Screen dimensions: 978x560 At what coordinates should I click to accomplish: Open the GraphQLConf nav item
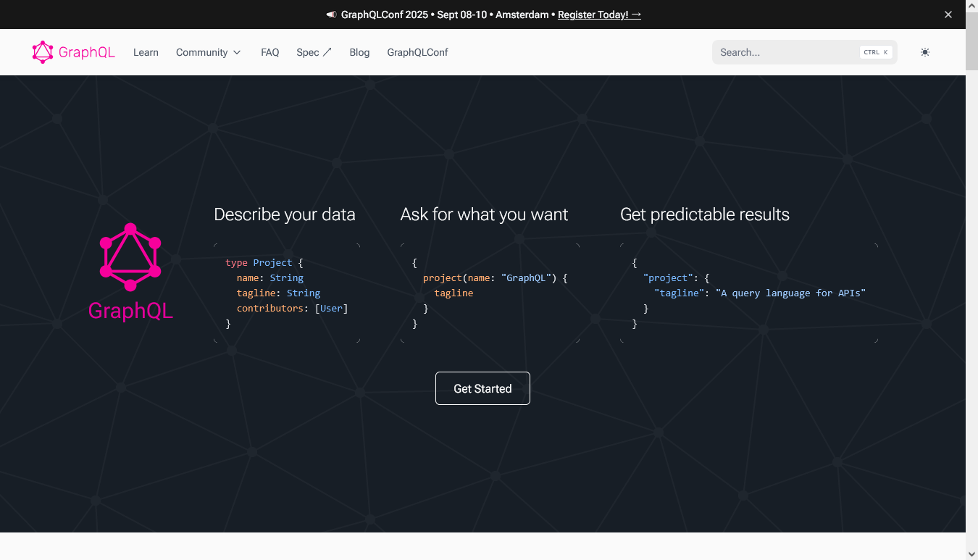[417, 52]
